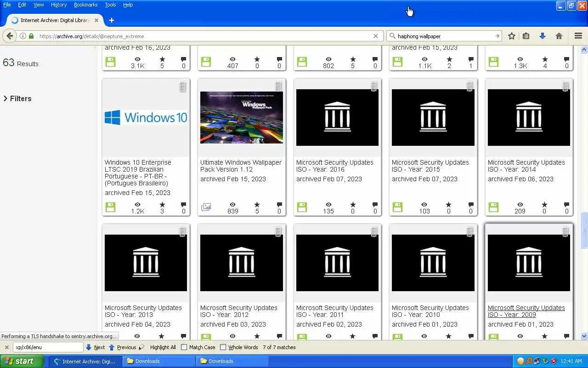Enable Match Case in find bar
The image size is (588, 368).
click(198, 347)
